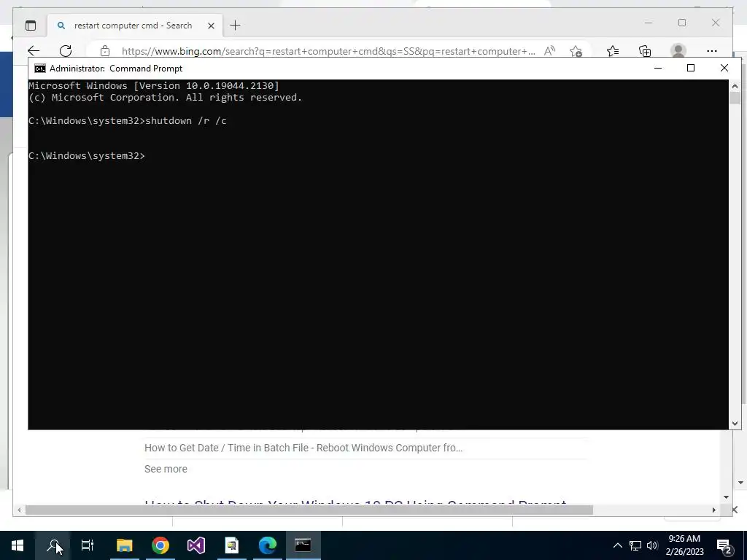
Task: Click the site lock icon in address bar
Action: tap(105, 51)
